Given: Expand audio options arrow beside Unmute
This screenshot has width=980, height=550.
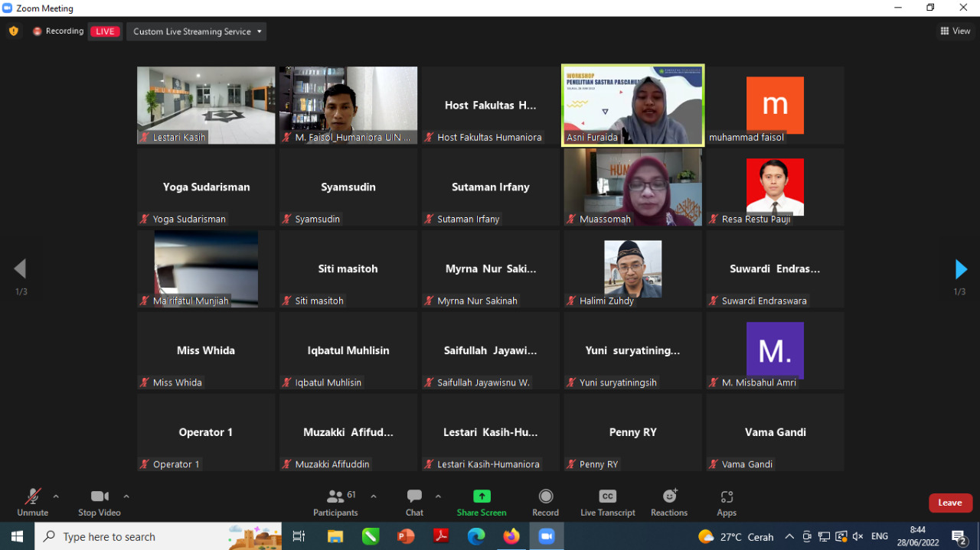Looking at the screenshot, I should click(x=56, y=496).
